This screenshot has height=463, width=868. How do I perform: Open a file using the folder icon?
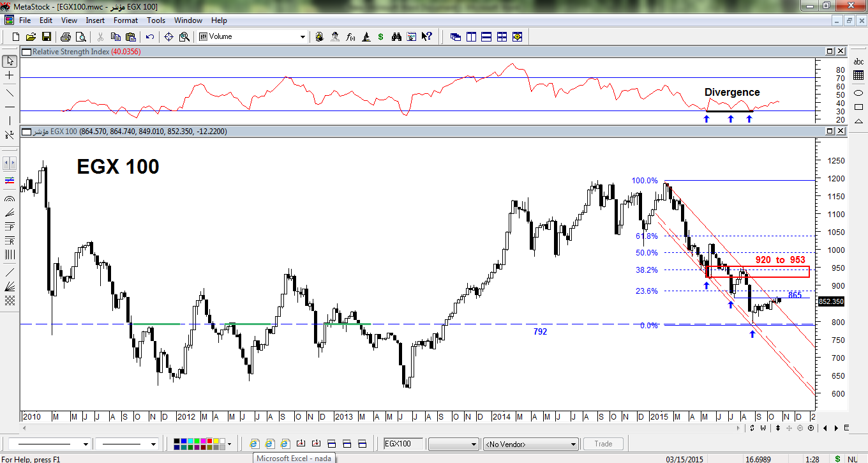coord(30,36)
